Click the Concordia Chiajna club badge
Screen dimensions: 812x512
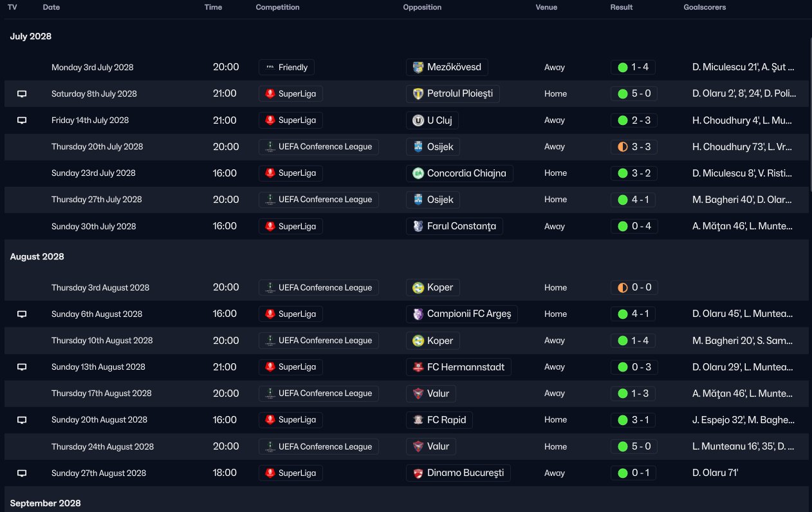point(418,173)
